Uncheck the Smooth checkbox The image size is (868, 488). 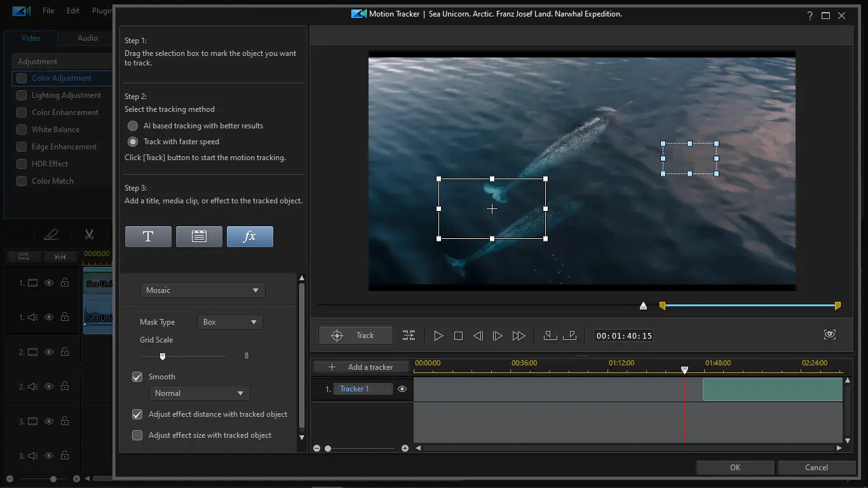137,377
